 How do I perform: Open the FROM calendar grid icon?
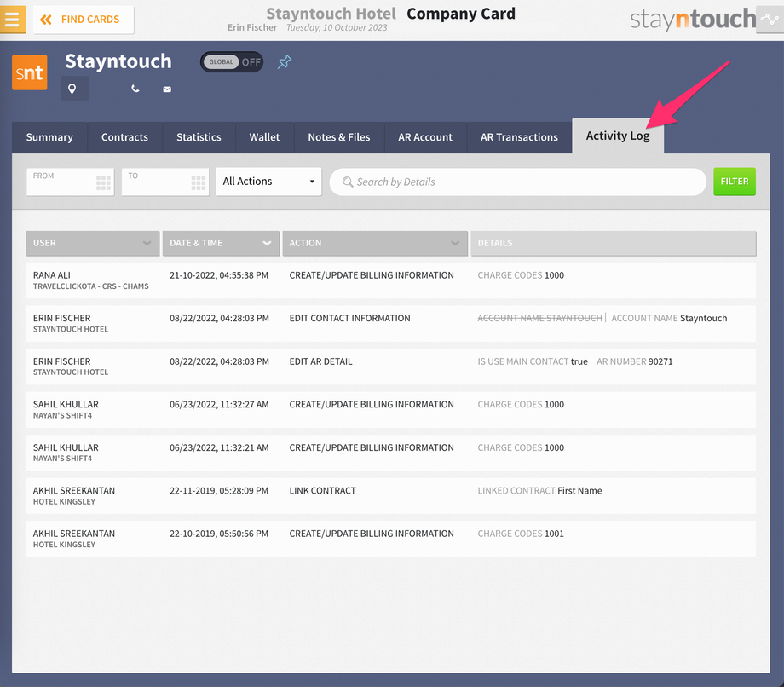[x=103, y=183]
